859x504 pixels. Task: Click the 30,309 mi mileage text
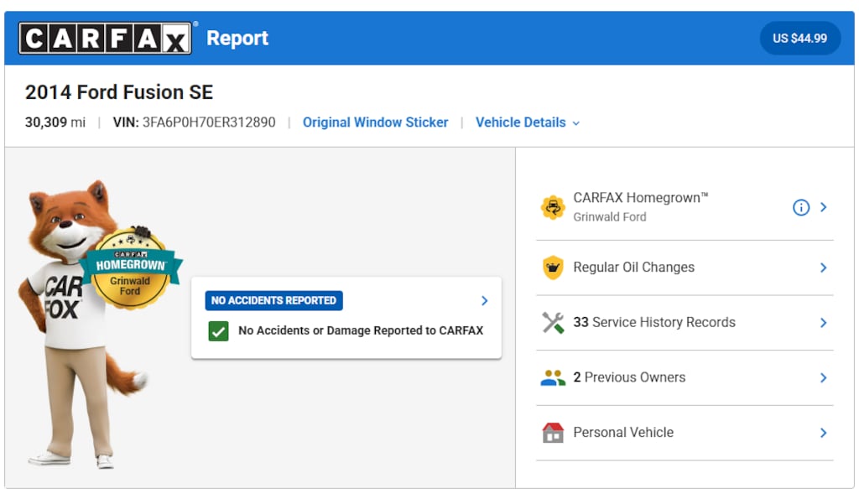(55, 122)
